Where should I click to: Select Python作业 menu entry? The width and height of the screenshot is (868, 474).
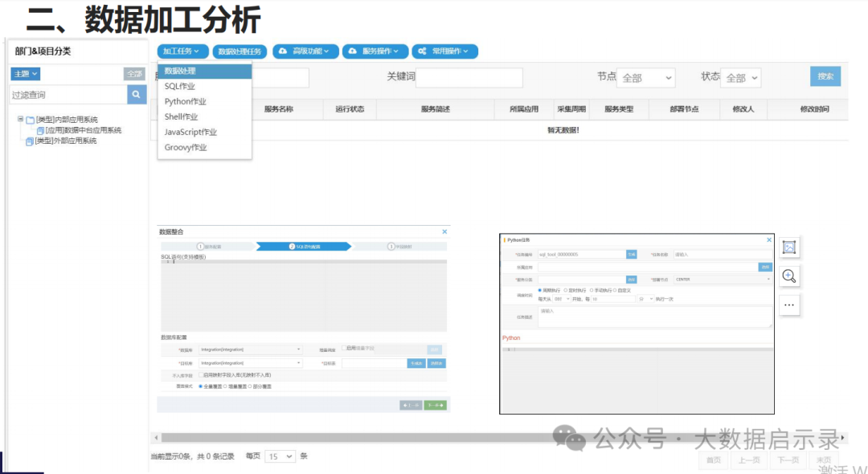204,101
